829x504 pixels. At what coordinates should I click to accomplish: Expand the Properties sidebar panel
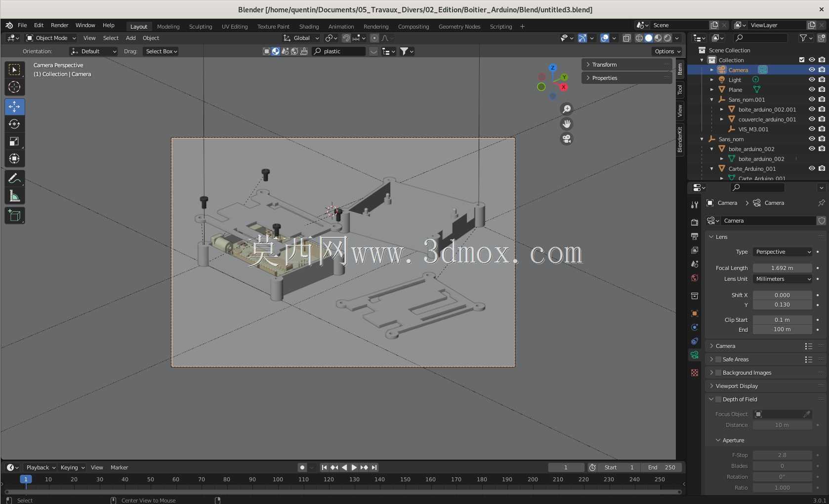(626, 78)
